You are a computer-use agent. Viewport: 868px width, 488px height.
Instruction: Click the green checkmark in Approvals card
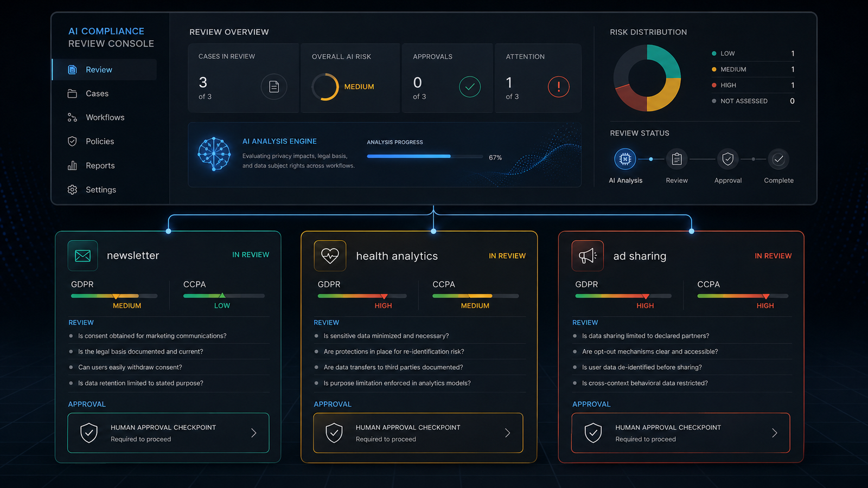point(470,86)
